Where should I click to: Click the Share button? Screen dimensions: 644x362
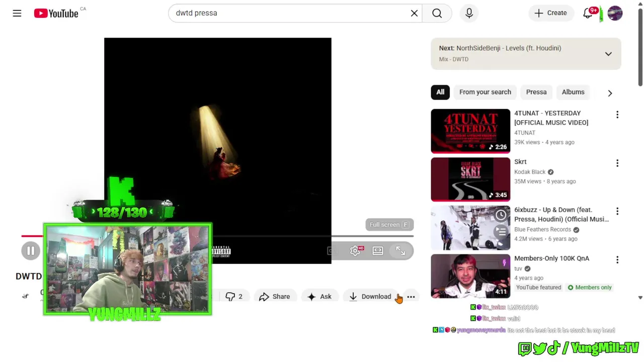(x=274, y=297)
